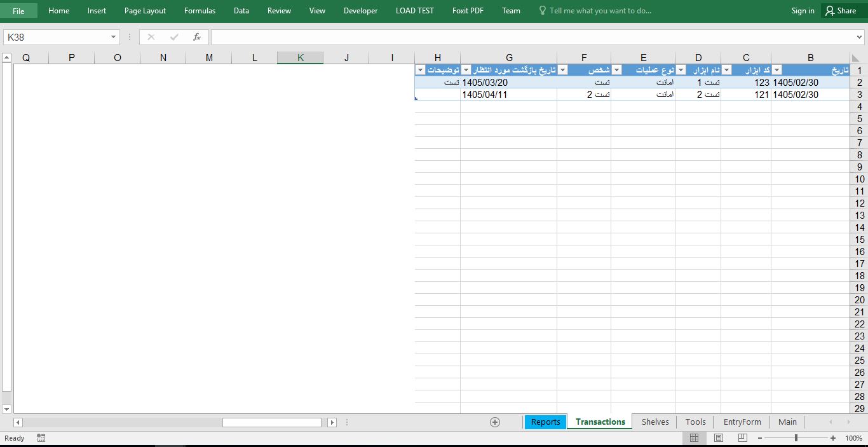Open filter dropdown for تاریخ بازگشت مورد انتظار column
Screen dimensions: 868x447
466,70
